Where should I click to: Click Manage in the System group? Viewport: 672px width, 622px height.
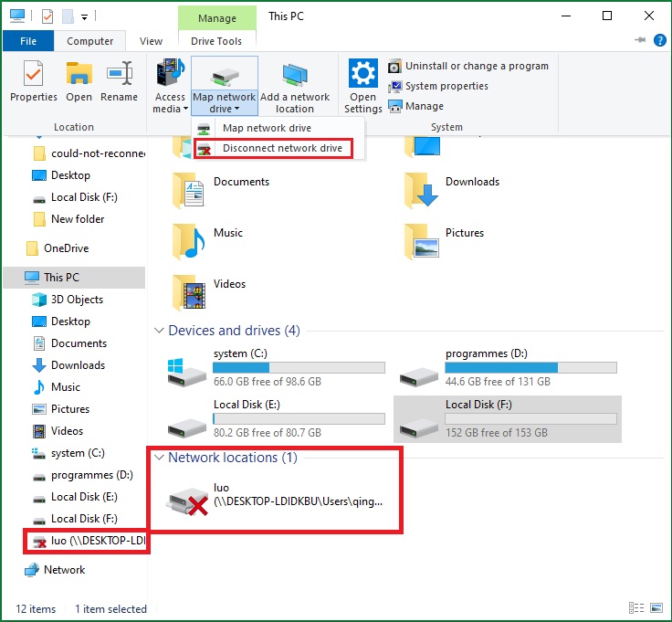[x=416, y=106]
